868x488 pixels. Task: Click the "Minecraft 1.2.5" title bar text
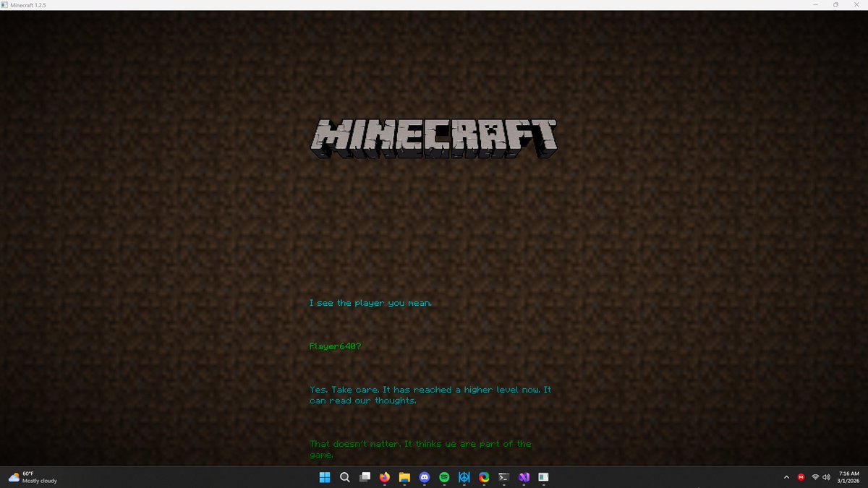(x=29, y=5)
